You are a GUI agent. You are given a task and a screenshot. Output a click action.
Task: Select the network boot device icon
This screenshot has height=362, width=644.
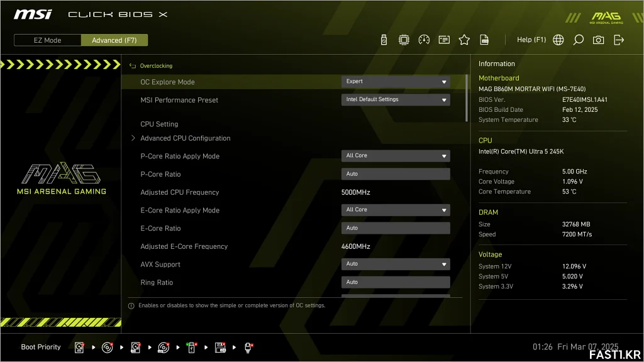[248, 348]
